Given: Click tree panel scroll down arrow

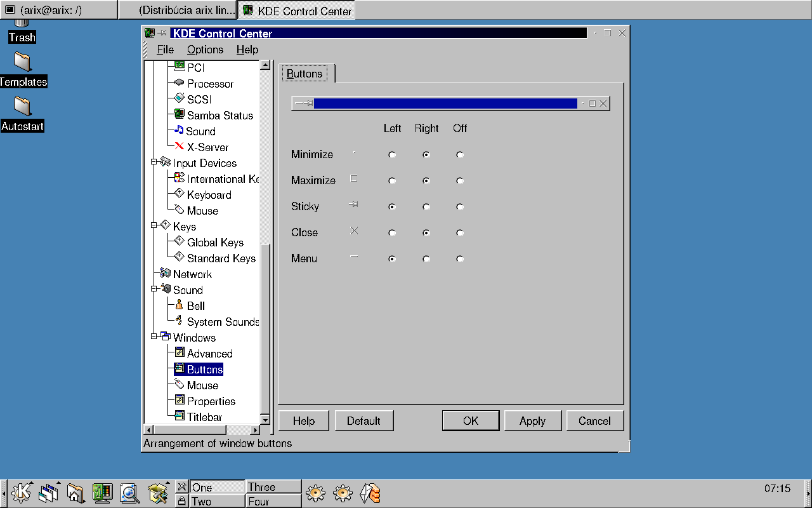Looking at the screenshot, I should pos(266,420).
